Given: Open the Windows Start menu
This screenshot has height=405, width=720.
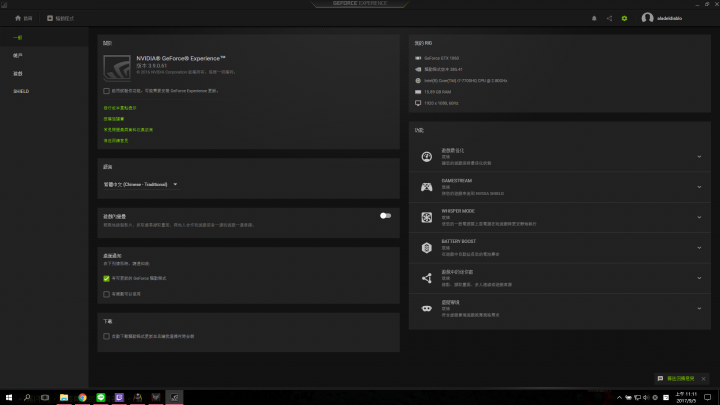Looking at the screenshot, I should 9,398.
